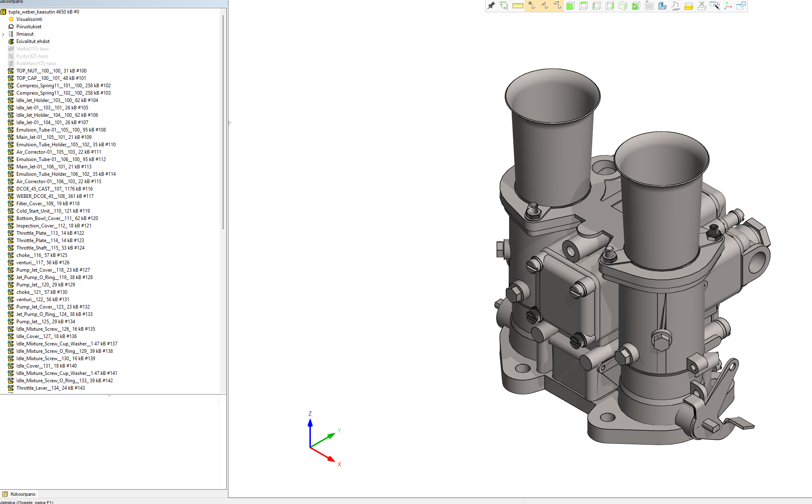Select the yellow ruler measure tool
This screenshot has width=812, height=504.
pos(518,6)
